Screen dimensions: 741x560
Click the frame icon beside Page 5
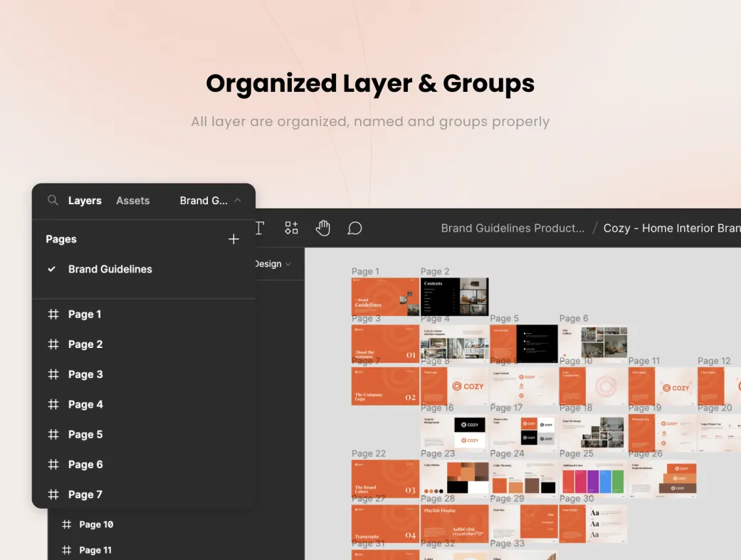[x=53, y=435]
